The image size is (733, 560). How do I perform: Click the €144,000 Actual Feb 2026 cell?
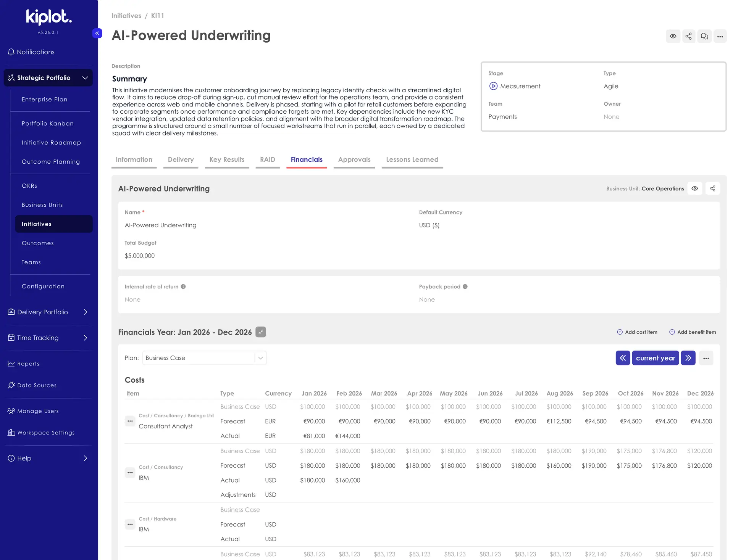point(347,436)
